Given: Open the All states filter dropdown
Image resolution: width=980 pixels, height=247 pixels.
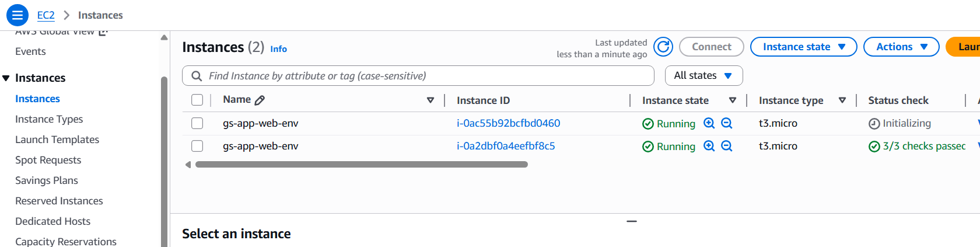Looking at the screenshot, I should [703, 76].
